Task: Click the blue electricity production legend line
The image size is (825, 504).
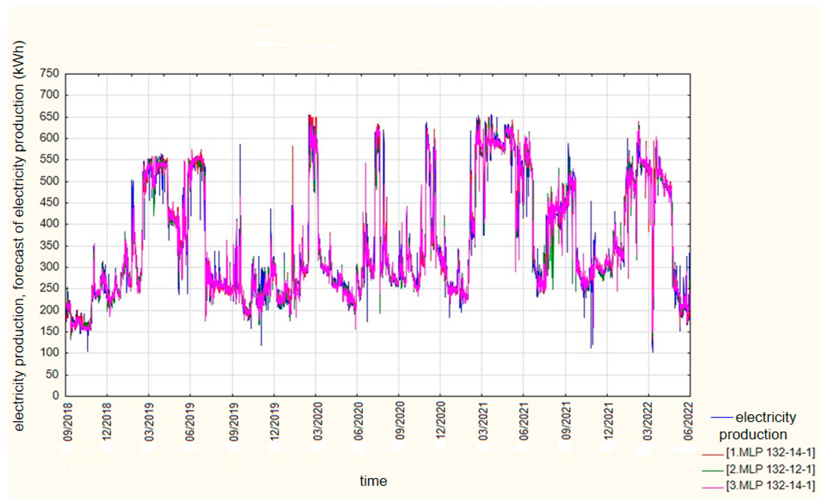Action: pos(721,417)
